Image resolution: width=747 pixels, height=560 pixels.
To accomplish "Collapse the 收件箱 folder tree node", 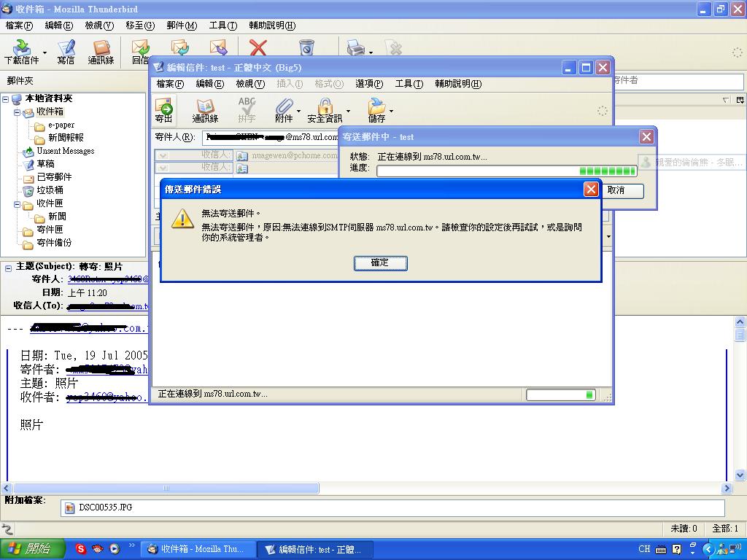I will [17, 112].
